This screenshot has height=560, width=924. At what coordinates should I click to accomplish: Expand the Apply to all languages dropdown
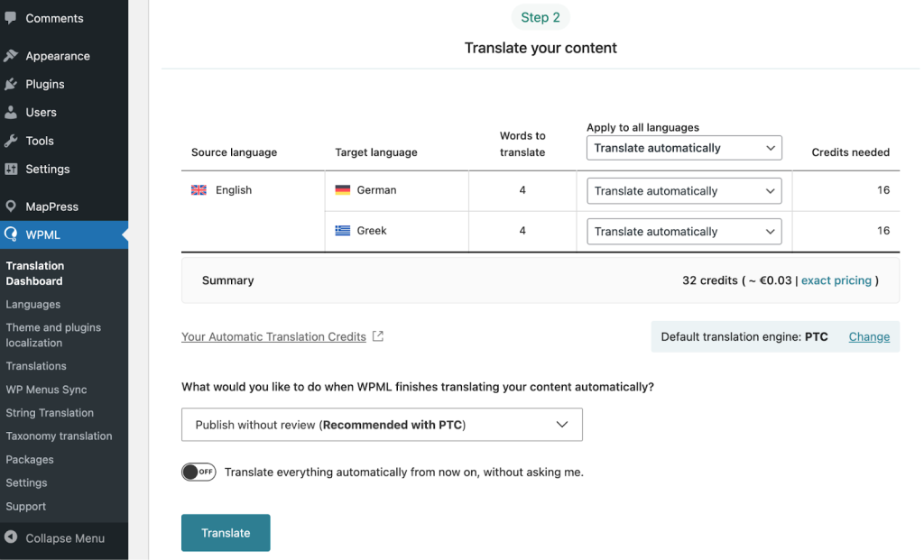click(x=684, y=148)
